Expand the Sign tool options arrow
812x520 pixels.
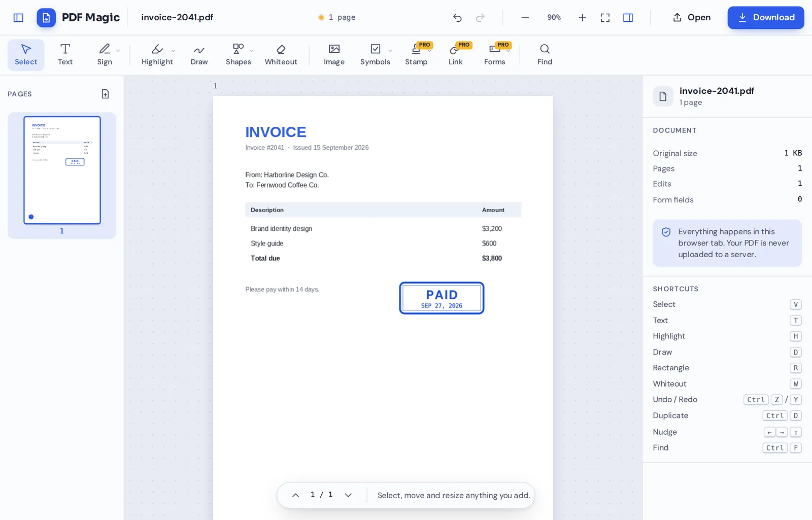coord(118,50)
